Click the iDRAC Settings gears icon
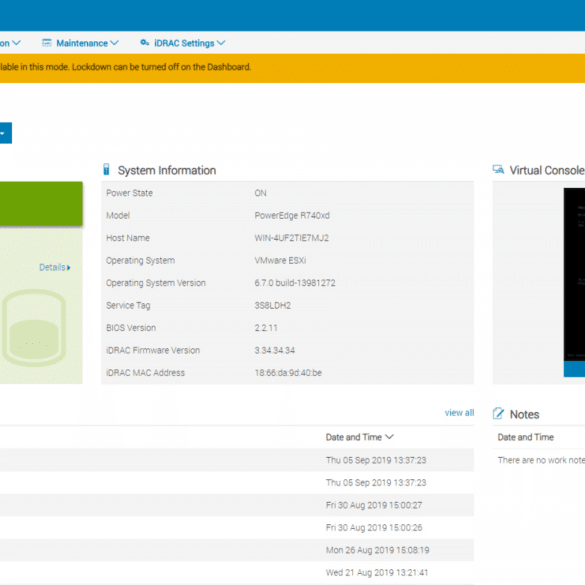Image resolution: width=585 pixels, height=585 pixels. tap(144, 43)
